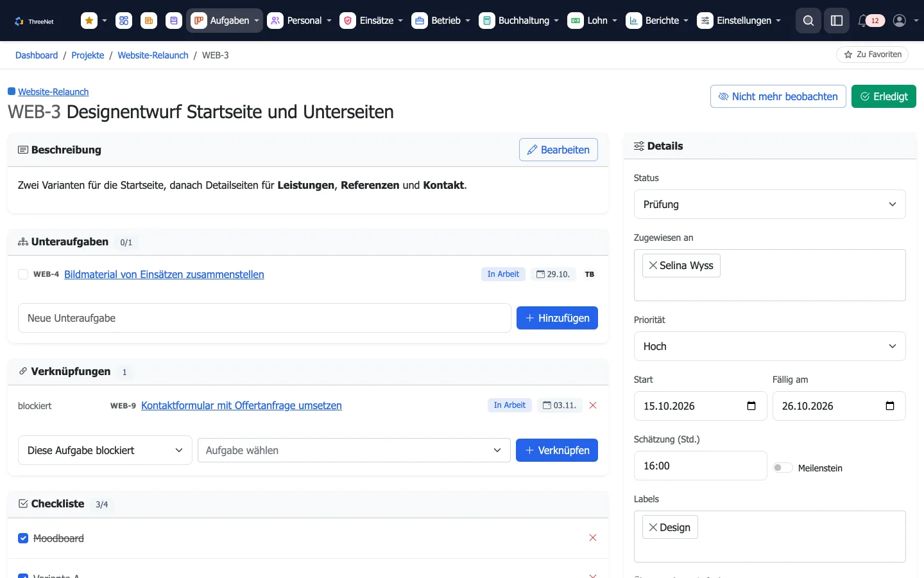Screen dimensions: 924x578
Task: Click the Schätzung field showing 16:00
Action: pyautogui.click(x=700, y=466)
